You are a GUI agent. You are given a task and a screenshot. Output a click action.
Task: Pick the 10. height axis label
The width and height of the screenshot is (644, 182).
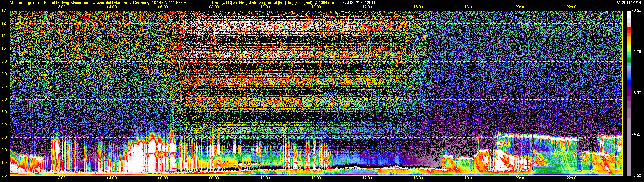4,48
